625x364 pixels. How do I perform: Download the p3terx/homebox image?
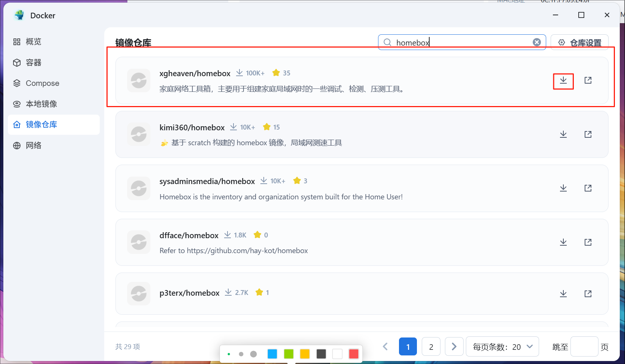tap(563, 294)
